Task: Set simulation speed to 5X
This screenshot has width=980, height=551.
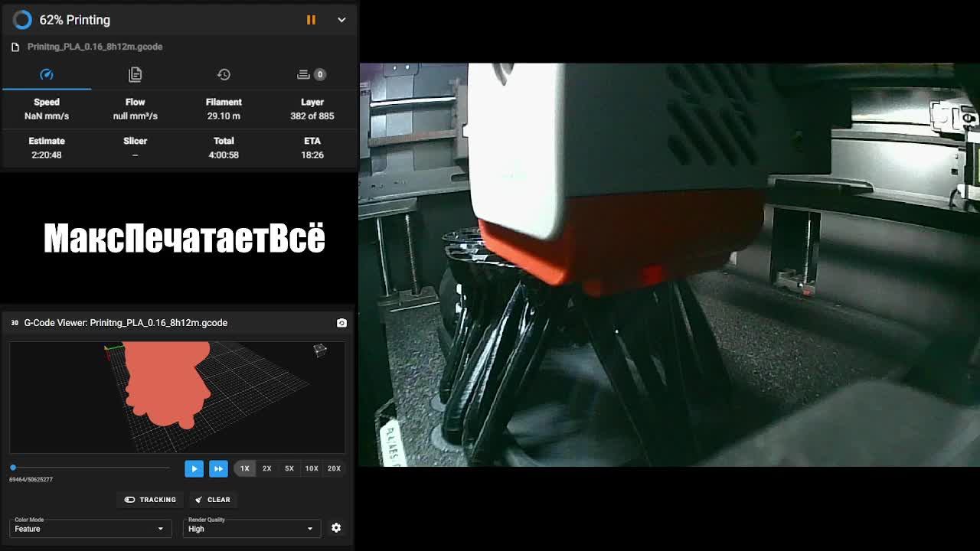Action: [x=289, y=468]
